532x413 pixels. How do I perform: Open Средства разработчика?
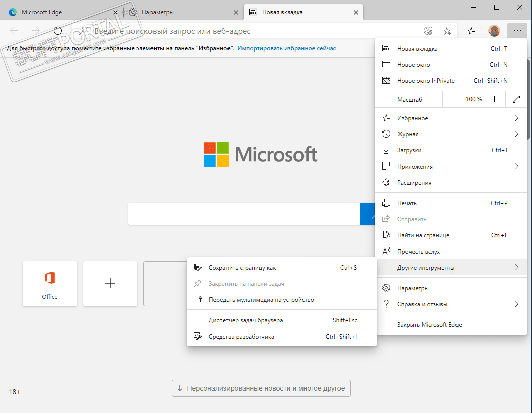[x=282, y=337]
